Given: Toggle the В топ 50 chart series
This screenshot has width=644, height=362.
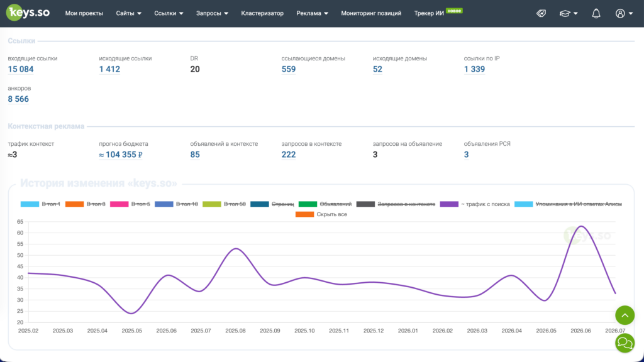Looking at the screenshot, I should [x=235, y=204].
